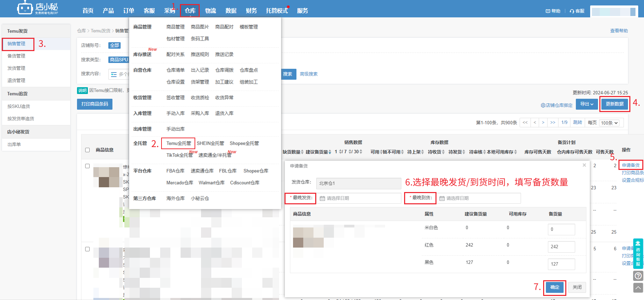Open 店铺仓库绑定 gear settings
644x300 pixels.
(556, 105)
